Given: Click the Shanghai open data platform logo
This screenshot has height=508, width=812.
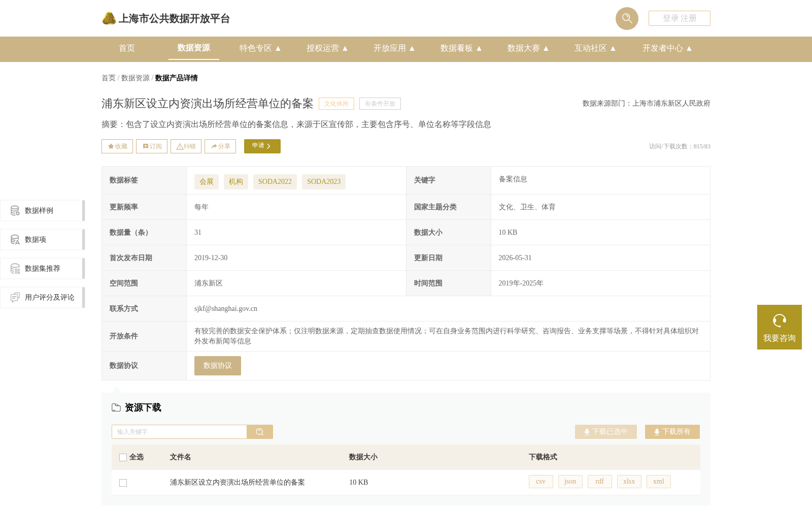Looking at the screenshot, I should point(166,18).
